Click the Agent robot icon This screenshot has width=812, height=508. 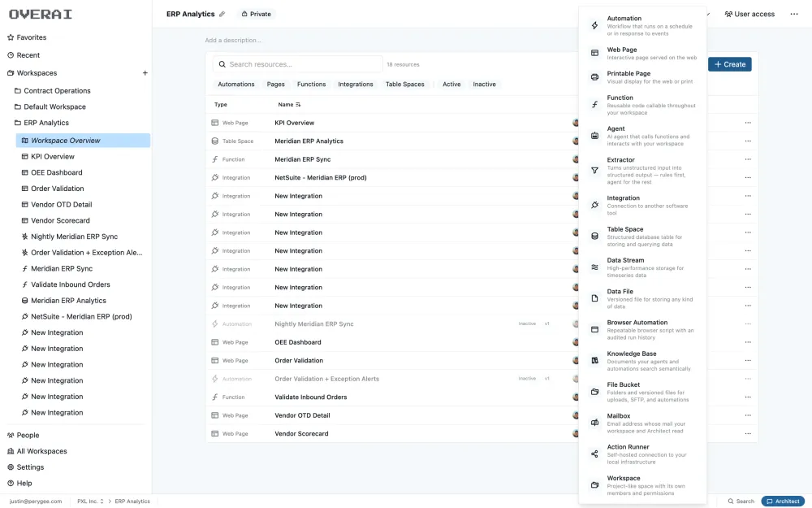pyautogui.click(x=594, y=136)
